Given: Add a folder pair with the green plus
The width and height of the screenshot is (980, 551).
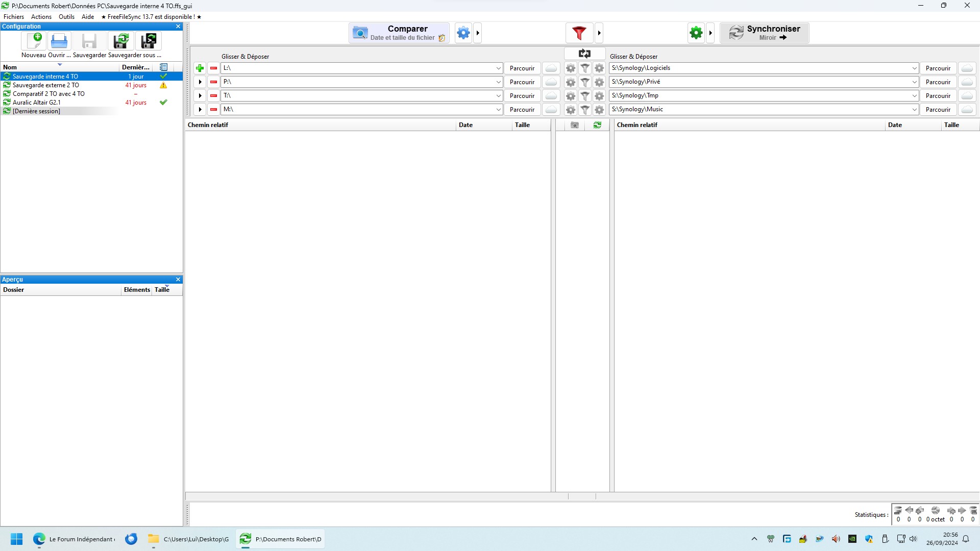Looking at the screenshot, I should 200,68.
